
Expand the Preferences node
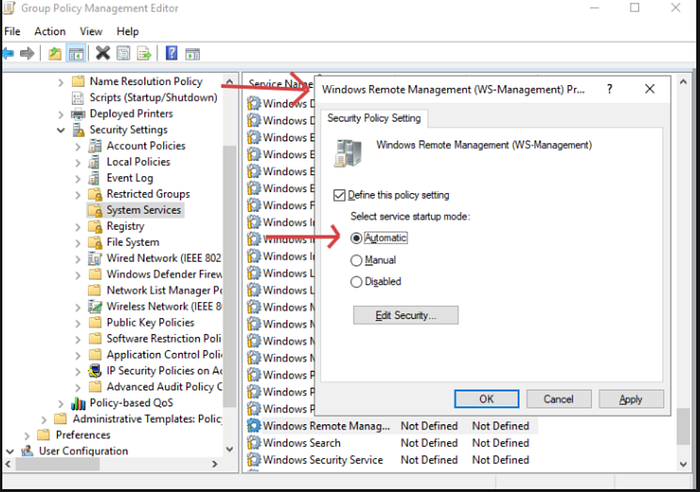(x=27, y=436)
